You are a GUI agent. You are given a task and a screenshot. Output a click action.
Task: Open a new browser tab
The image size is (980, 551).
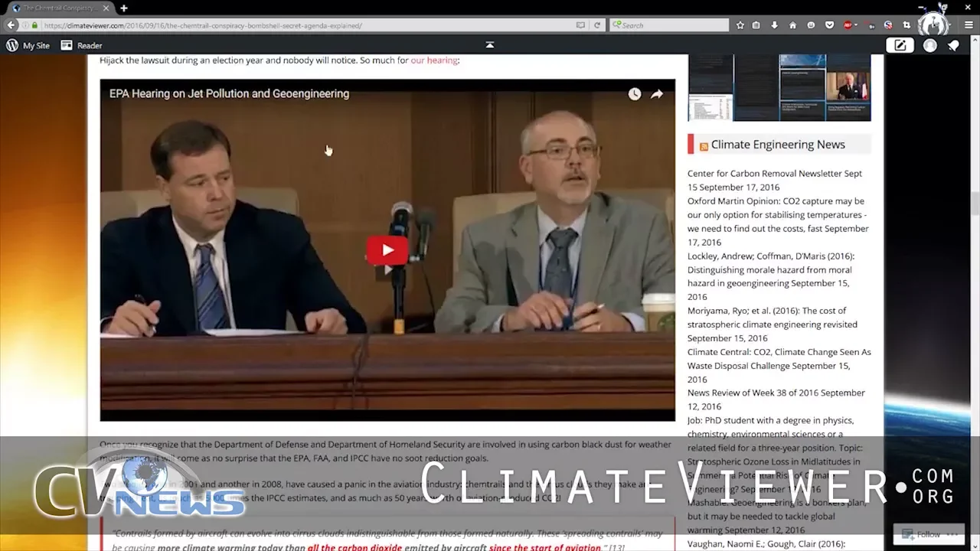click(x=124, y=8)
